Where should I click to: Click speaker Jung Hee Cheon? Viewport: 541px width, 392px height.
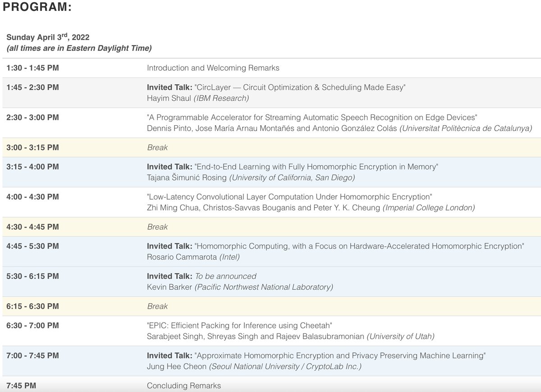177,367
